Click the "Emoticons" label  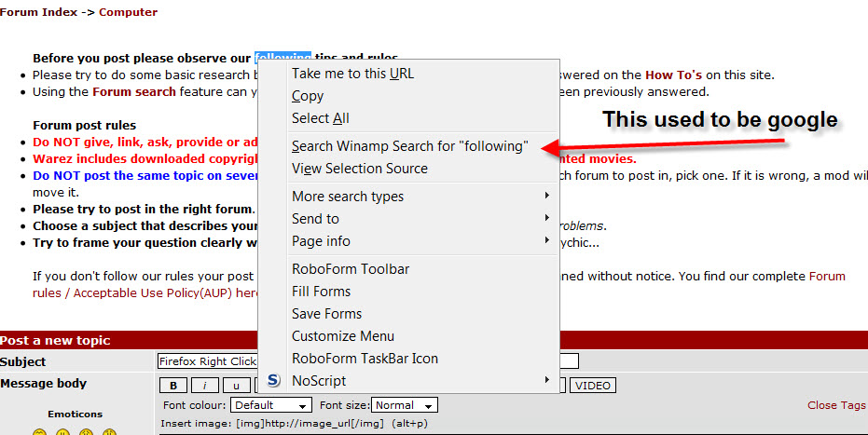(x=75, y=414)
